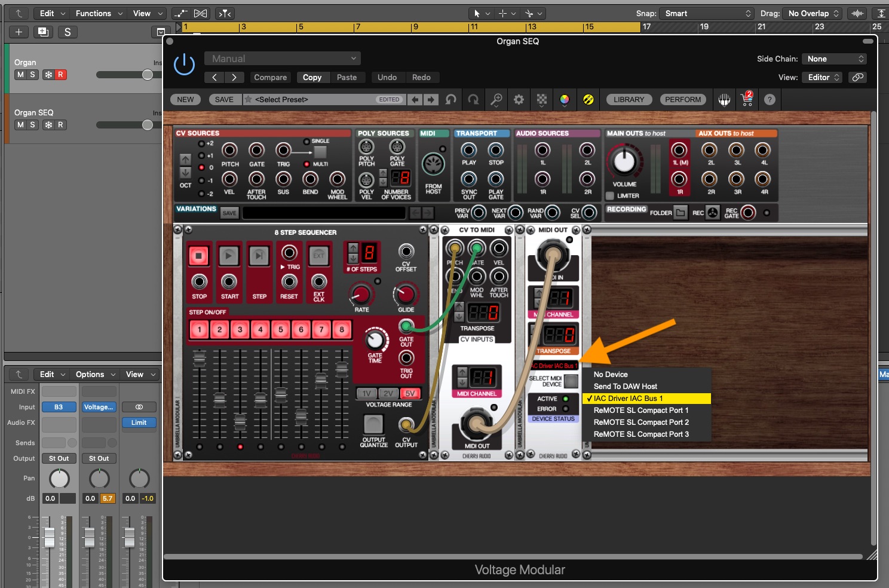Click variations SAVE button
This screenshot has height=588, width=889.
coord(229,213)
